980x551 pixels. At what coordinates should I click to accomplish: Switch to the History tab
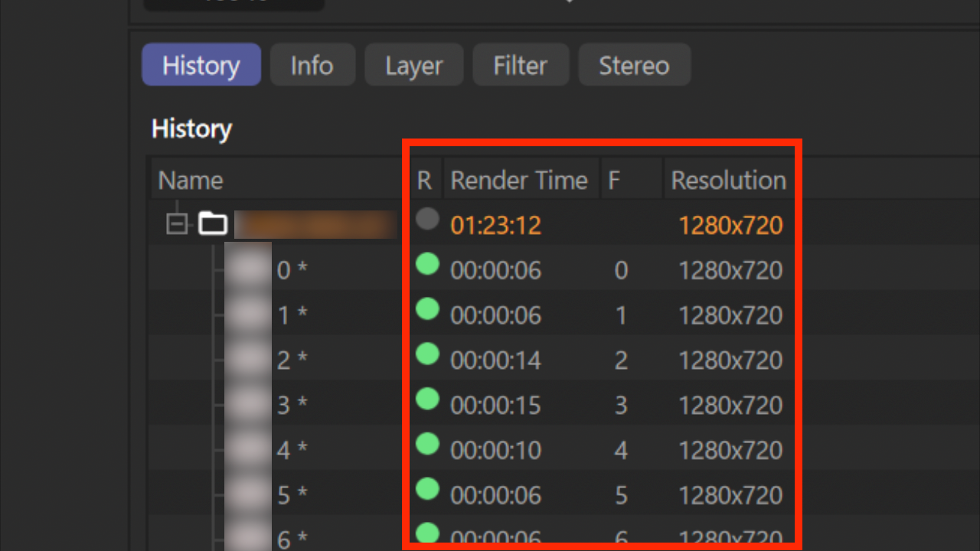pos(201,65)
